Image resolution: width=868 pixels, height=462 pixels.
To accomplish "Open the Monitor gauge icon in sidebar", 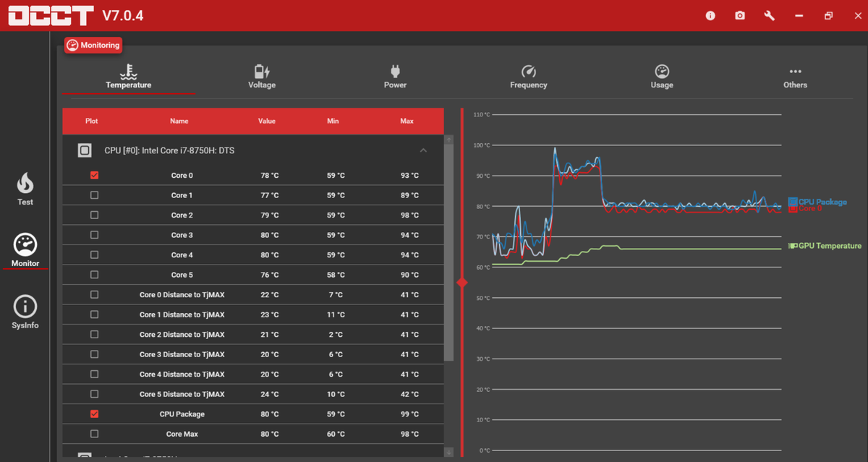I will [25, 244].
